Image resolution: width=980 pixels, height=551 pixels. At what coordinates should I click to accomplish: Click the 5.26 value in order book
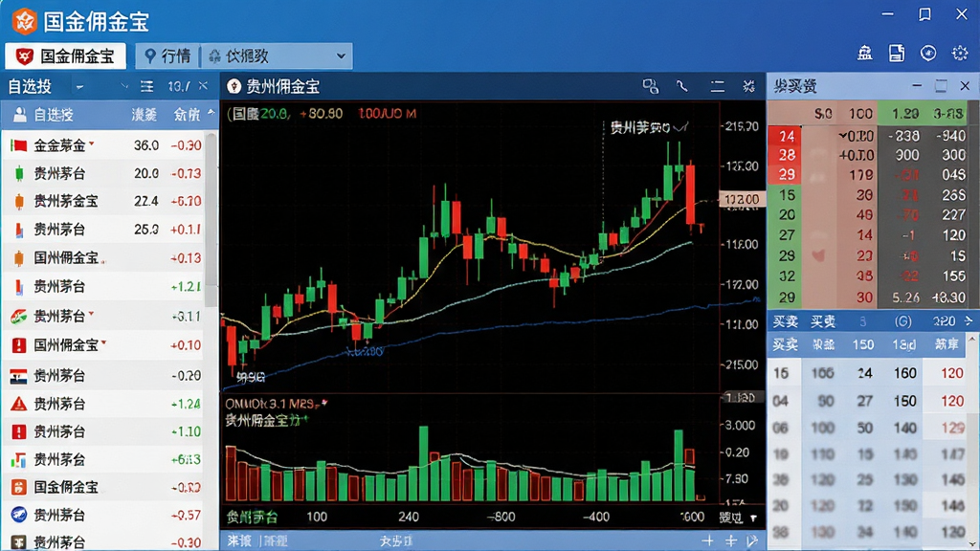[905, 298]
